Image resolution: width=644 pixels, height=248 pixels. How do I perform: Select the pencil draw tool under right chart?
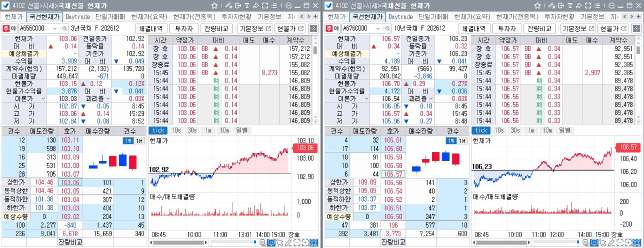tap(610, 243)
